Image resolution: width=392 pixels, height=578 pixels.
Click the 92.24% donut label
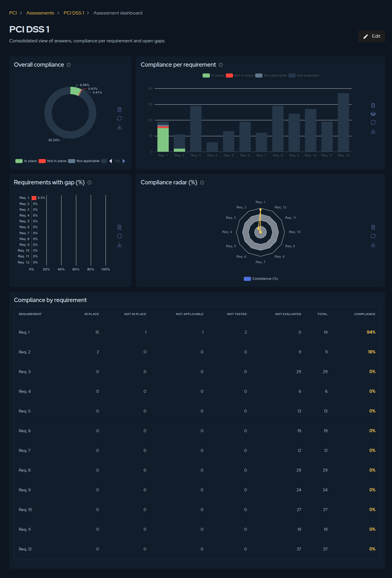[x=54, y=140]
